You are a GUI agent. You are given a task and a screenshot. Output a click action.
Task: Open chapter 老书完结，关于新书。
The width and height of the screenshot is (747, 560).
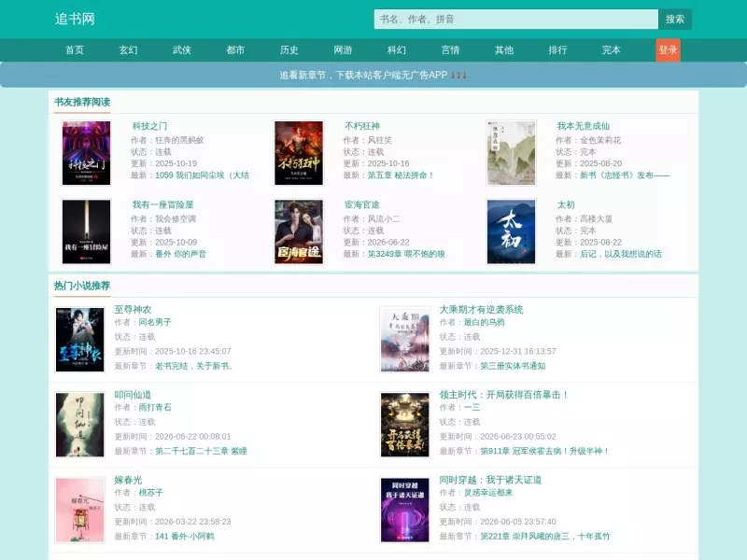pos(194,366)
